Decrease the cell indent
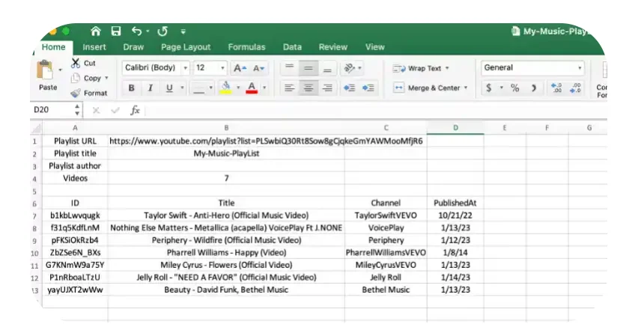The height and width of the screenshot is (336, 644). click(x=350, y=88)
